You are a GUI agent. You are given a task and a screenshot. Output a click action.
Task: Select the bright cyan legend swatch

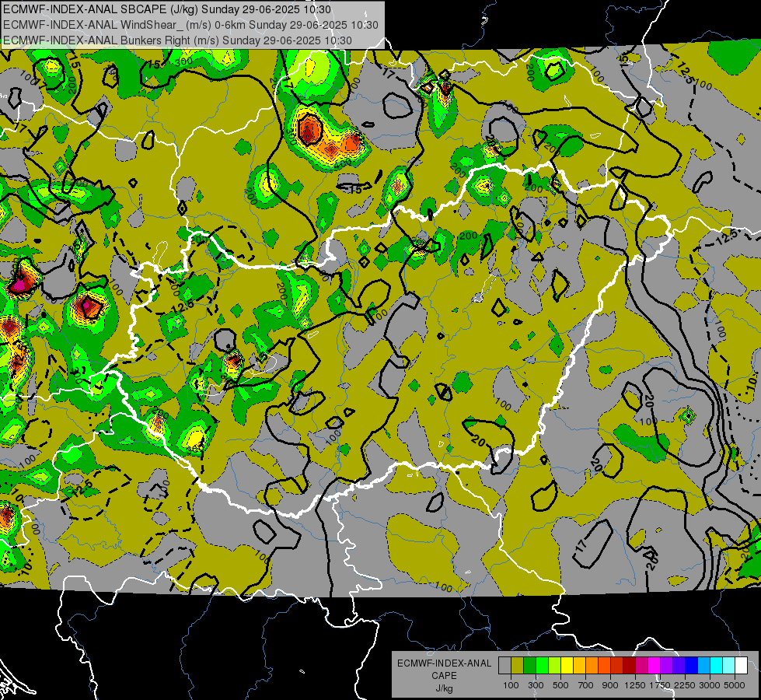tap(717, 666)
